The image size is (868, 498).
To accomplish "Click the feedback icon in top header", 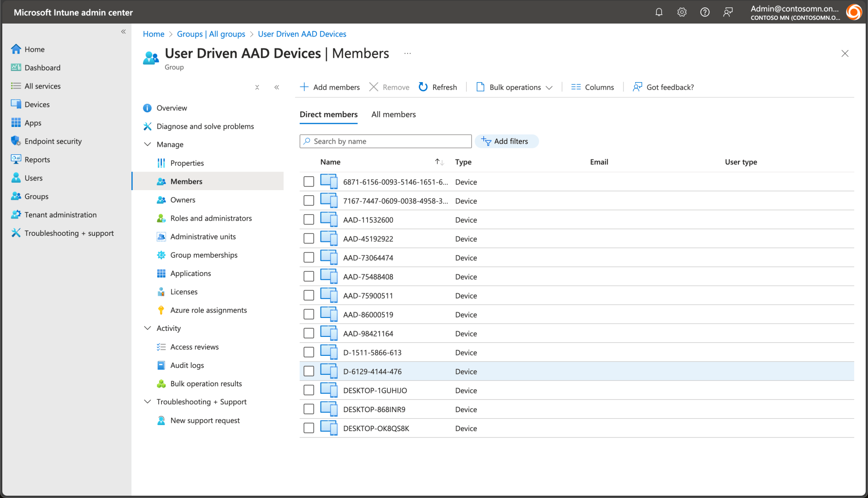I will (728, 12).
